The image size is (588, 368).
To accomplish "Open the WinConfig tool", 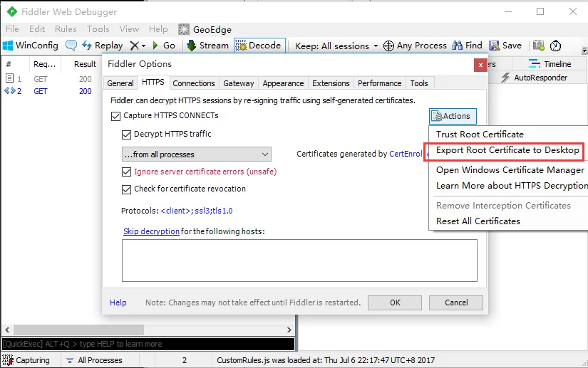I will click(31, 46).
